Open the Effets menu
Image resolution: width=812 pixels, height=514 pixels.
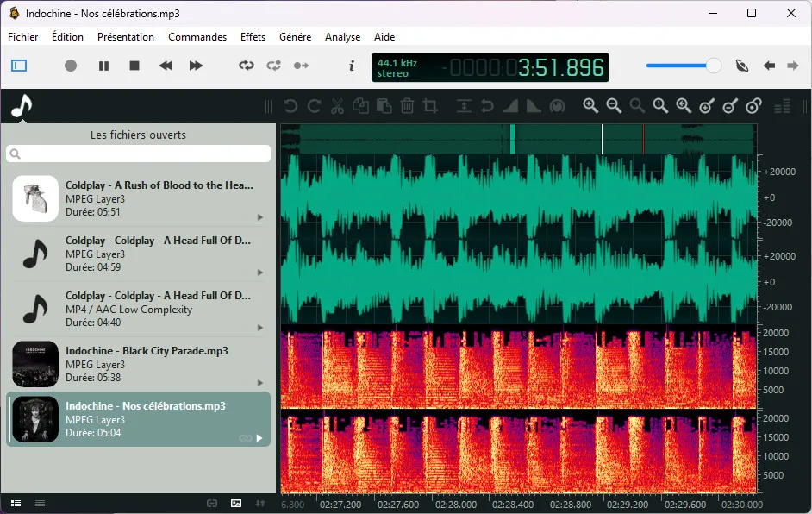[x=253, y=37]
